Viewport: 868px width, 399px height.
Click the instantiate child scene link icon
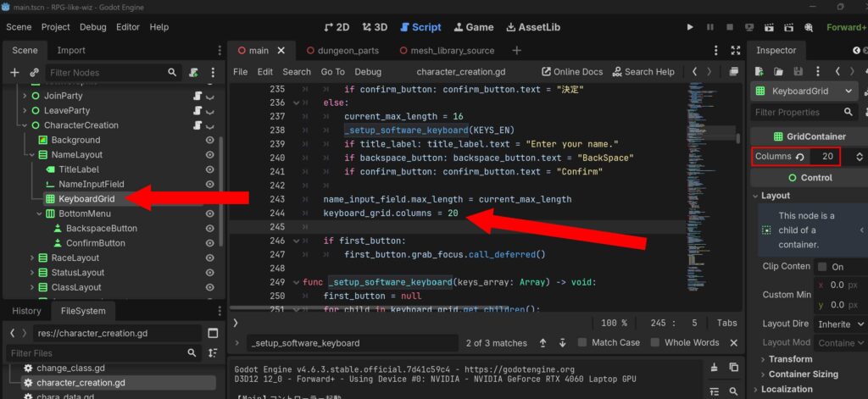34,73
